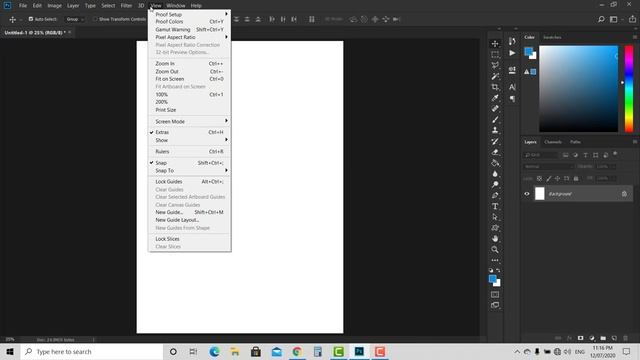Expand the Screen Mode submenu
640x360 pixels.
tap(189, 122)
